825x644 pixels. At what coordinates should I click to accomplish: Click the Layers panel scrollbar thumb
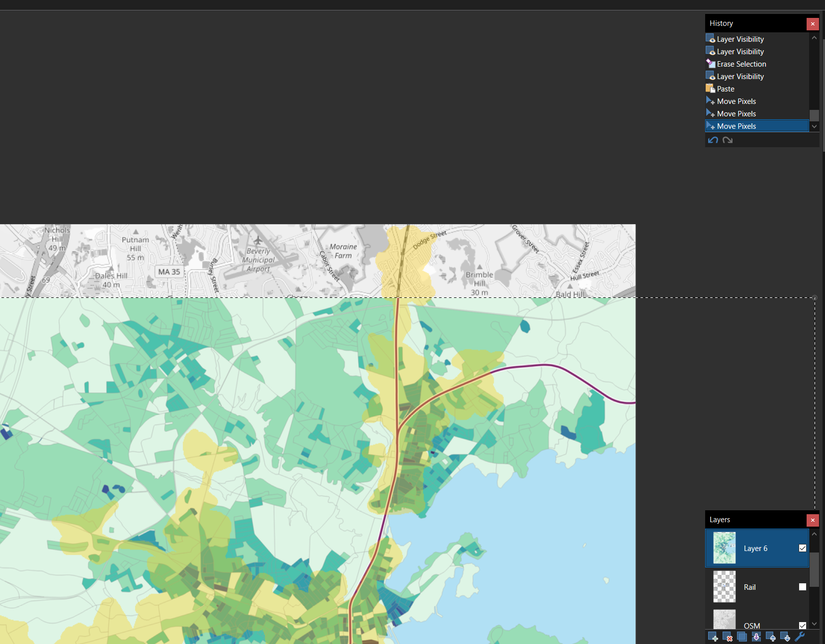point(814,569)
